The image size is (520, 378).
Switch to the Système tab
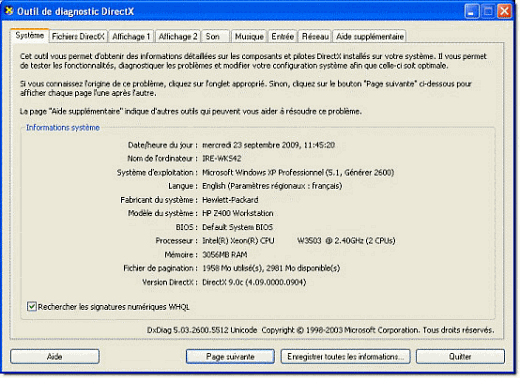30,35
